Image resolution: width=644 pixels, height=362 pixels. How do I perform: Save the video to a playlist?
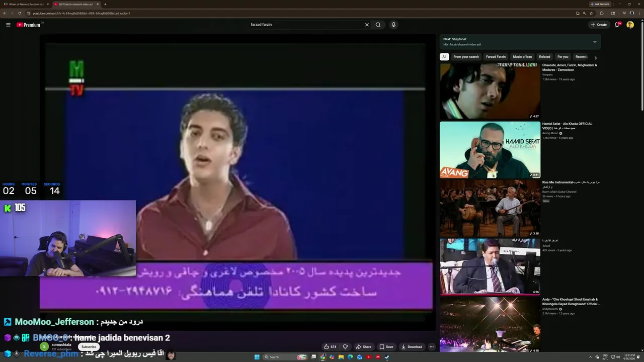click(386, 346)
